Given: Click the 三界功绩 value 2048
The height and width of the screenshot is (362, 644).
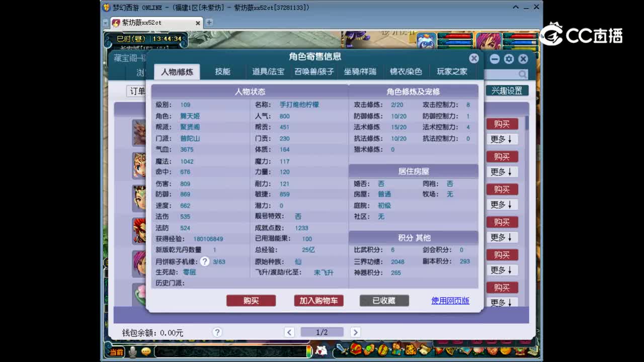Looking at the screenshot, I should pos(397,261).
